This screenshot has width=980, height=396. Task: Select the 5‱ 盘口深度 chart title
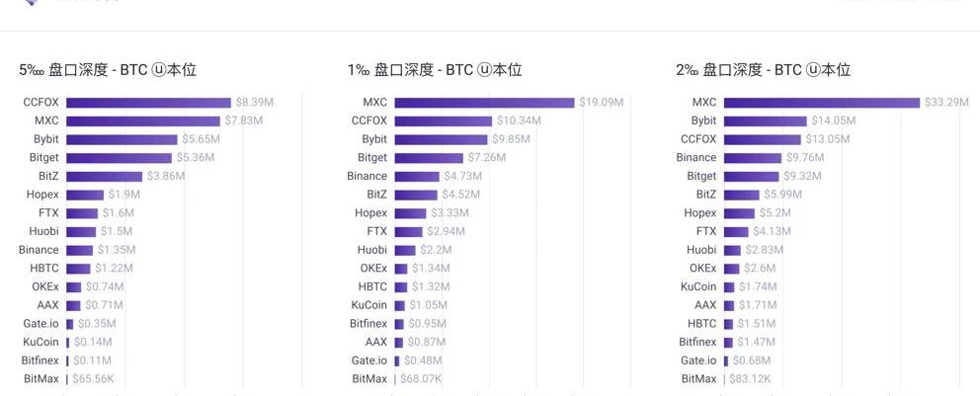[x=108, y=70]
